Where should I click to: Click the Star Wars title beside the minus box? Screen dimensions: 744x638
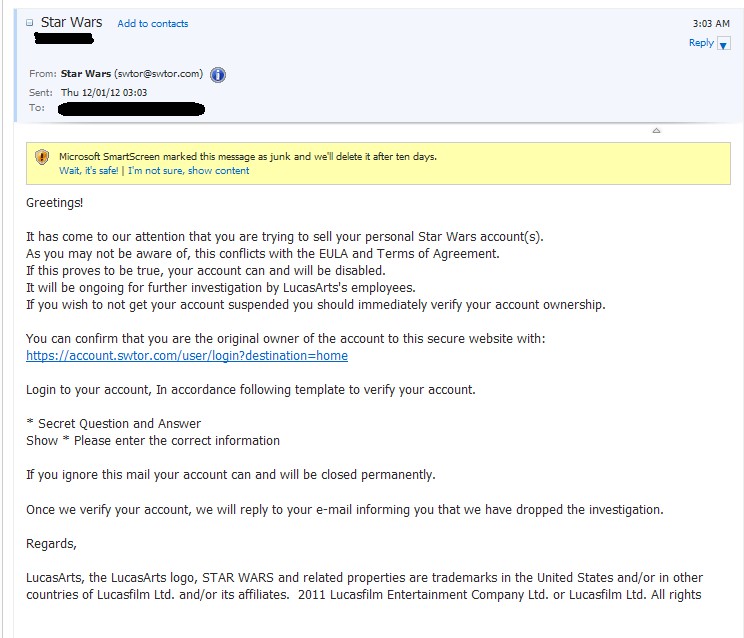tap(71, 22)
